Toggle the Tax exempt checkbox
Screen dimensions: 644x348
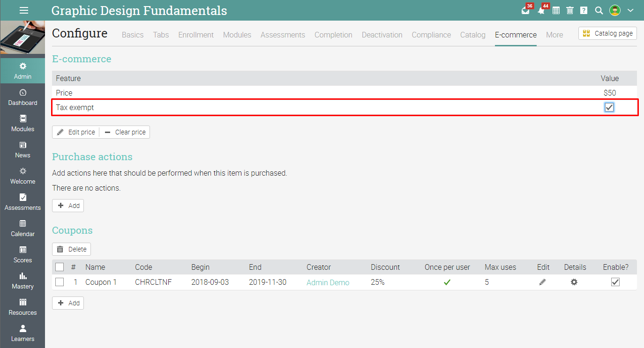pos(609,107)
